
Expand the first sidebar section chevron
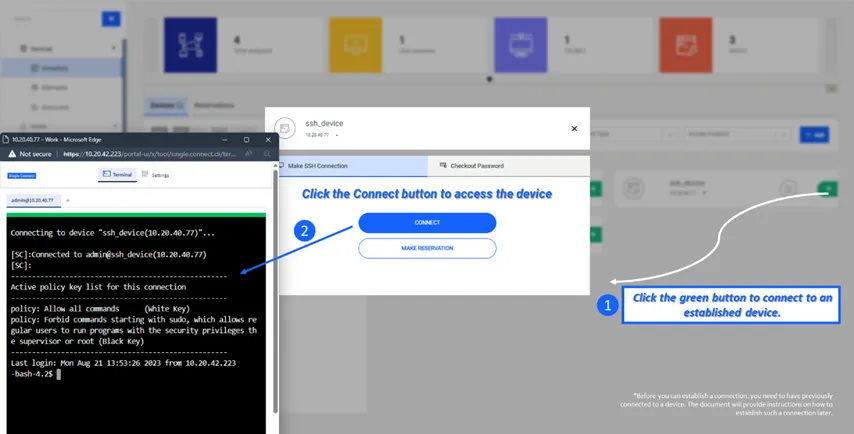tap(114, 48)
